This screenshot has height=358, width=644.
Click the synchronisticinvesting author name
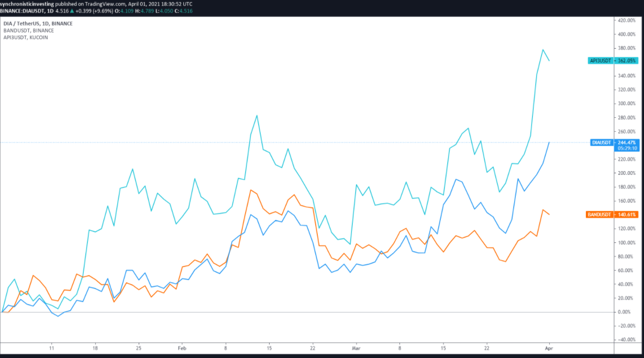pos(27,3)
